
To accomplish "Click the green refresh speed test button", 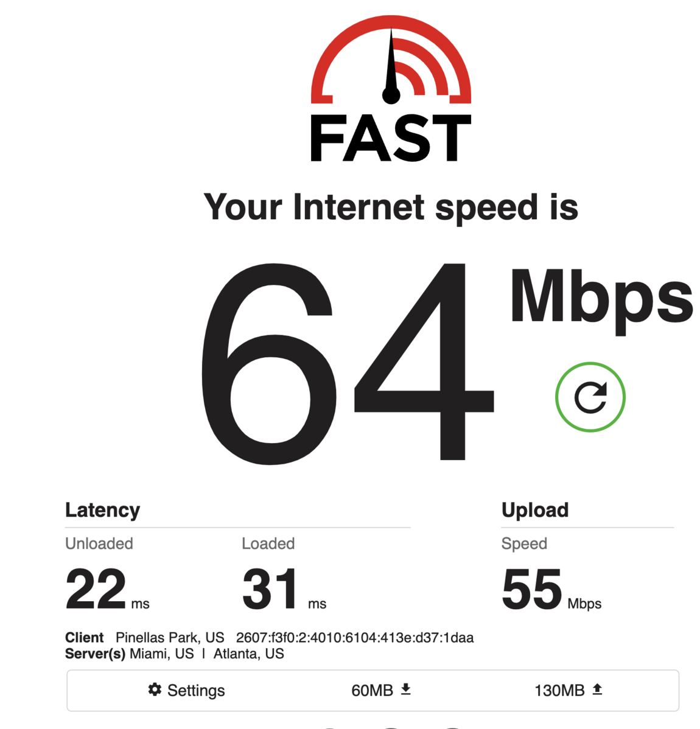I will click(590, 397).
